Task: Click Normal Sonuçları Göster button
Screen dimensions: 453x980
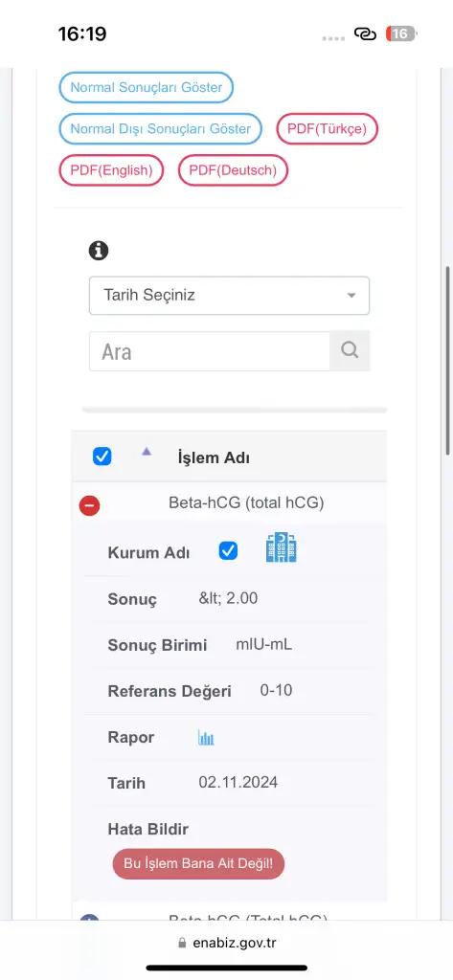Action: [147, 87]
